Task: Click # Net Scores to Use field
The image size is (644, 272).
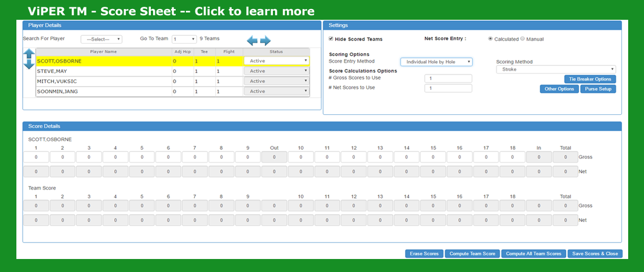Action: click(448, 88)
